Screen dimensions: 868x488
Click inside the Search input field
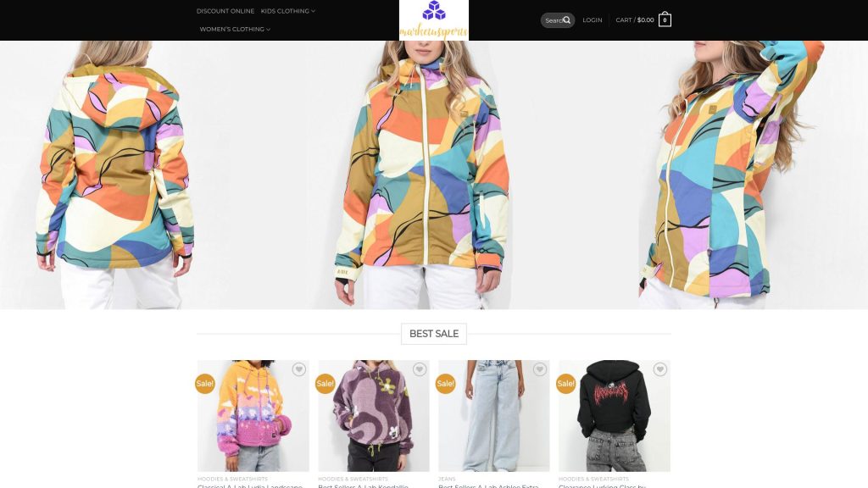click(x=553, y=20)
